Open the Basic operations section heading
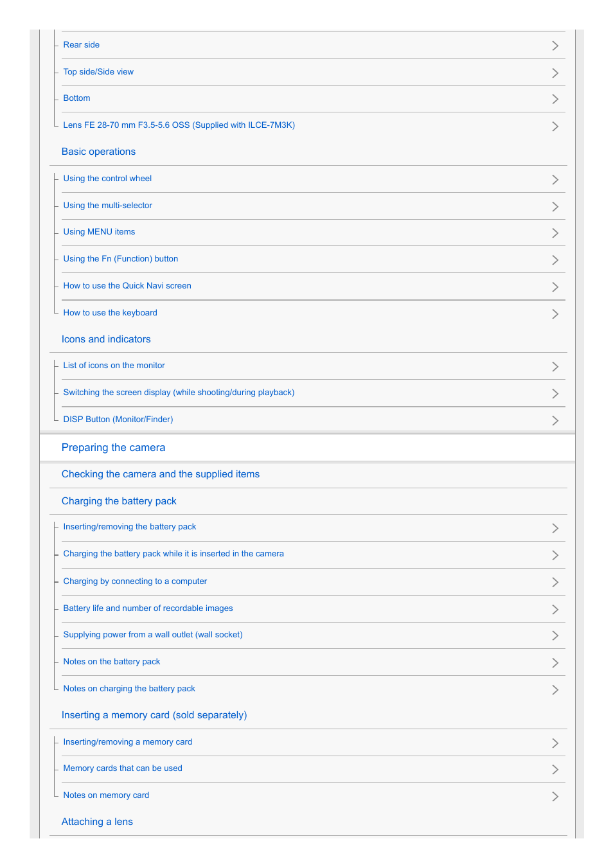The width and height of the screenshot is (613, 868). click(98, 152)
